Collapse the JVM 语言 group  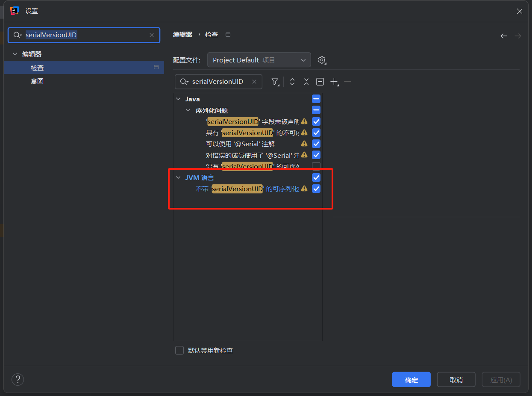[x=179, y=177]
